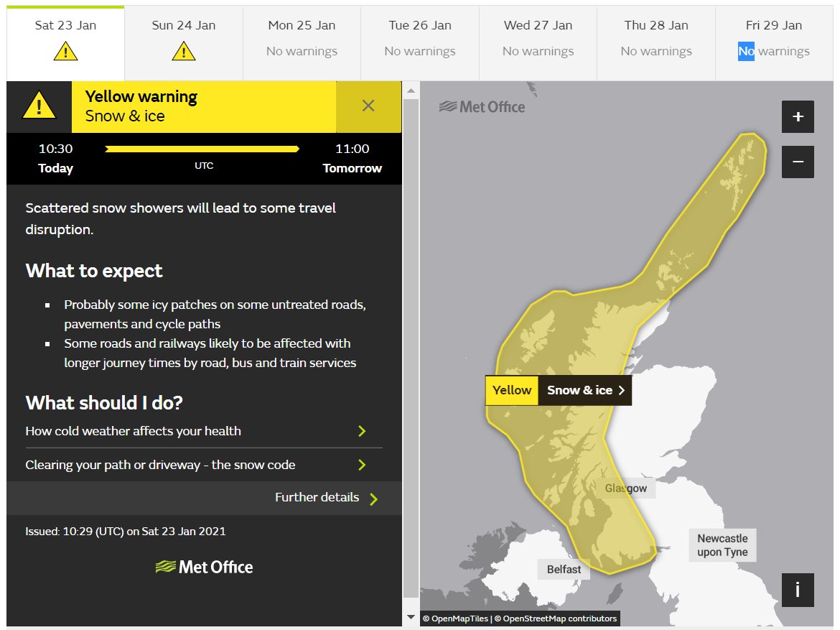Open Snow & ice warning label on map
840x630 pixels.
[585, 390]
